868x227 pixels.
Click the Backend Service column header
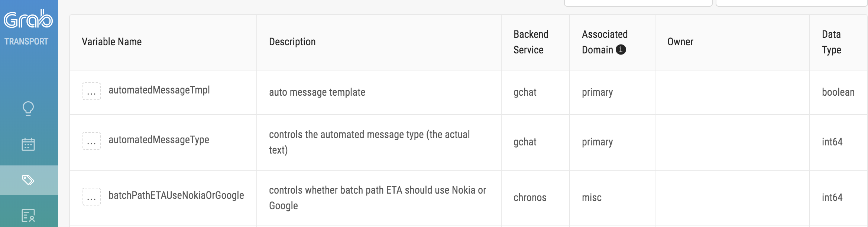coord(531,42)
